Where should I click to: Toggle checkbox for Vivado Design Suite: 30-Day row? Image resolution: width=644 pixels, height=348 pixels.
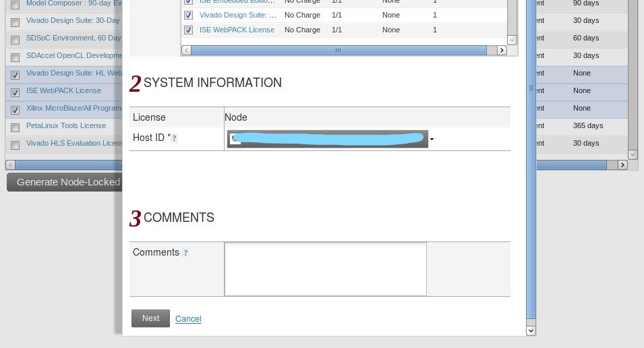[16, 23]
